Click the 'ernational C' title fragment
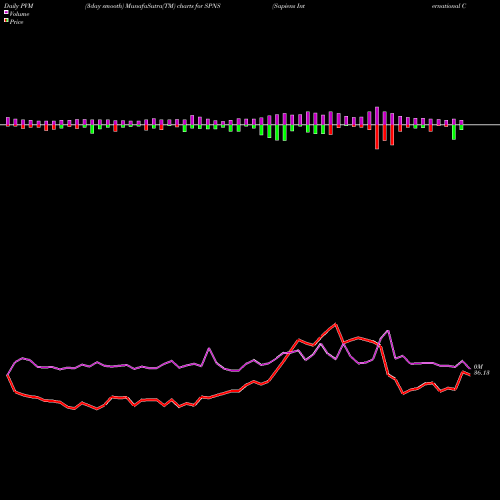Viewport: 500px width, 500px height. click(449, 6)
